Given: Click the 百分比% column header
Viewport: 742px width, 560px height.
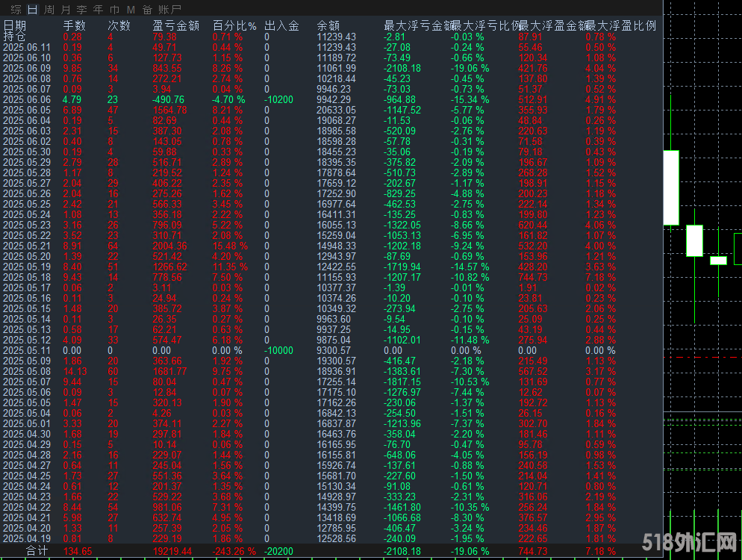Looking at the screenshot, I should pos(233,26).
